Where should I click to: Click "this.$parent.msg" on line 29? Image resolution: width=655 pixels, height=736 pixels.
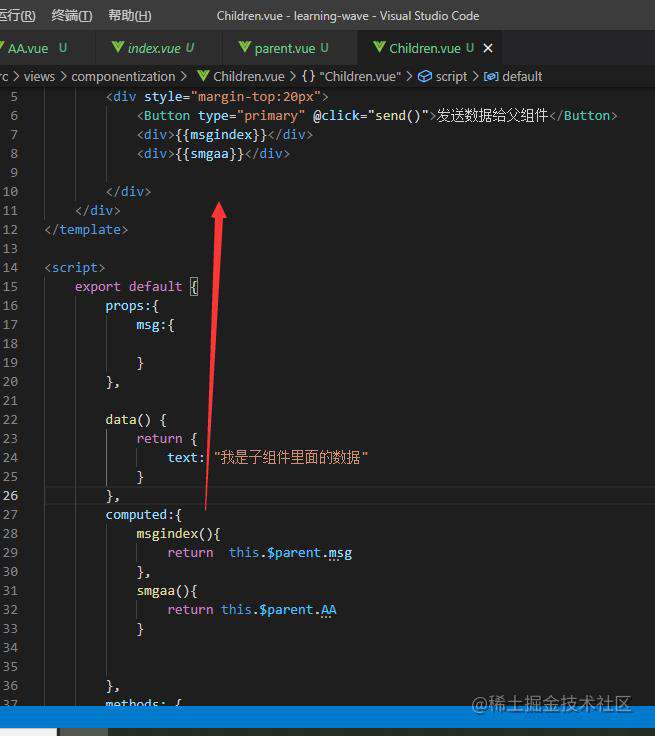click(x=290, y=553)
